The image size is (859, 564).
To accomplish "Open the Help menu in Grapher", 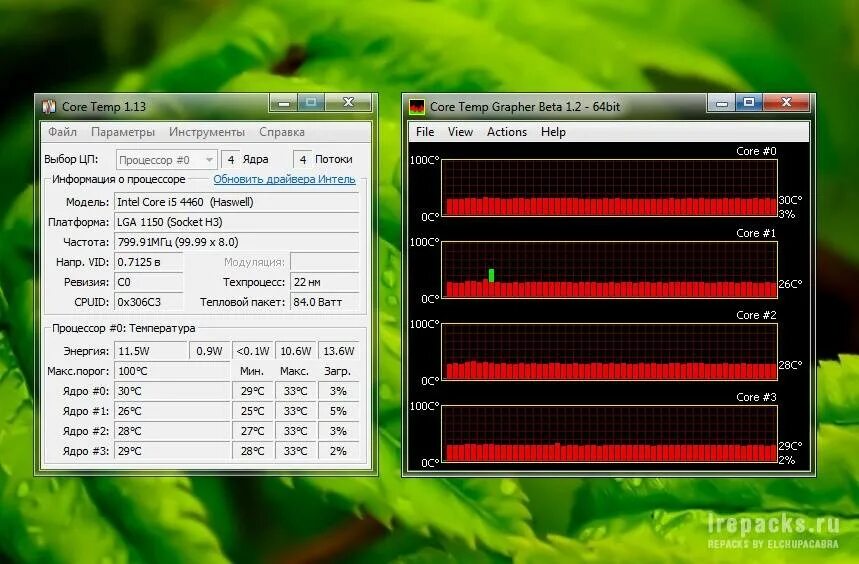I will tap(553, 132).
